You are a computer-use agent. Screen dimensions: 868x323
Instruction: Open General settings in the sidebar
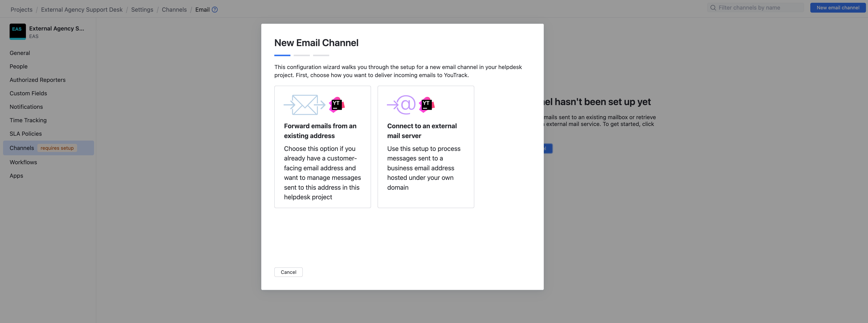[x=20, y=53]
